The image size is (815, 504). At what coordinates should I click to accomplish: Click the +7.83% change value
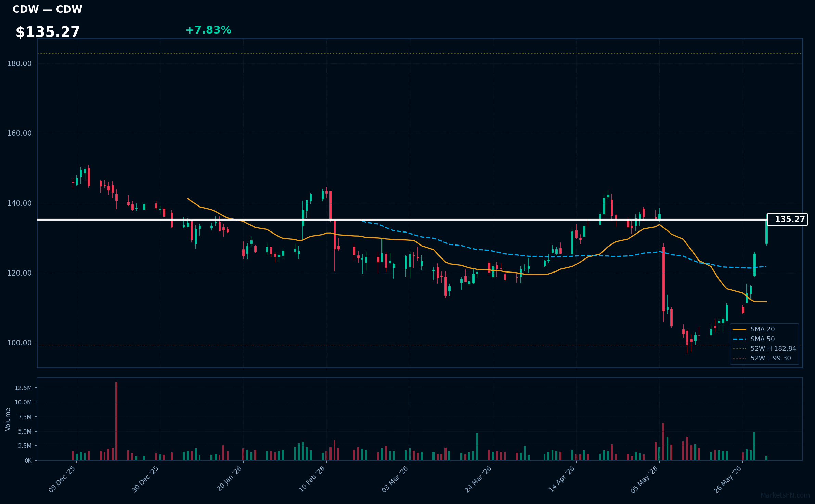[208, 30]
